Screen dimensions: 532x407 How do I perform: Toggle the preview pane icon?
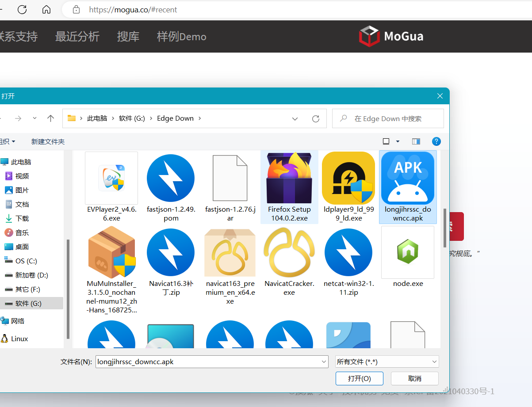(x=416, y=141)
